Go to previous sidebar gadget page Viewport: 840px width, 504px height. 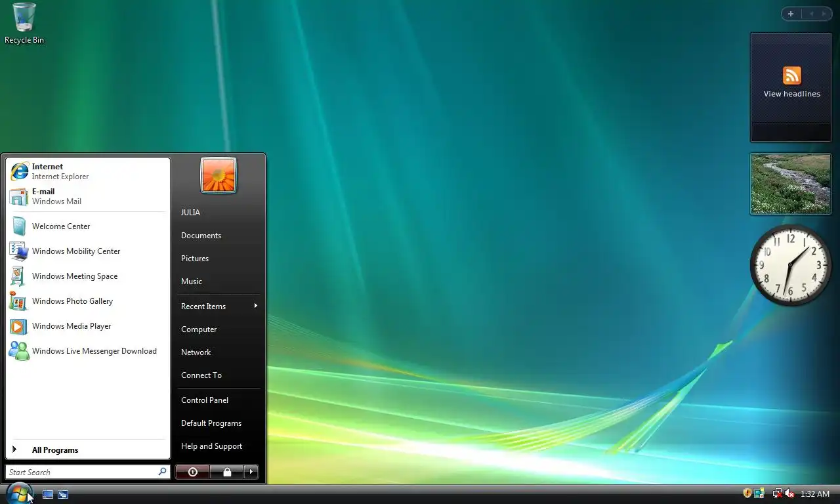pos(811,14)
